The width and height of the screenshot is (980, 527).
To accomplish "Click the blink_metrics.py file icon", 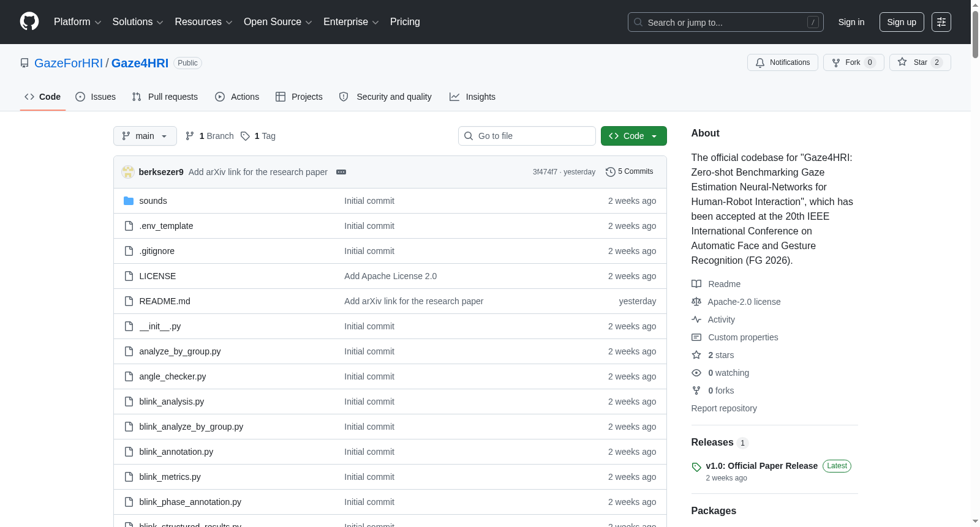I will [x=129, y=477].
